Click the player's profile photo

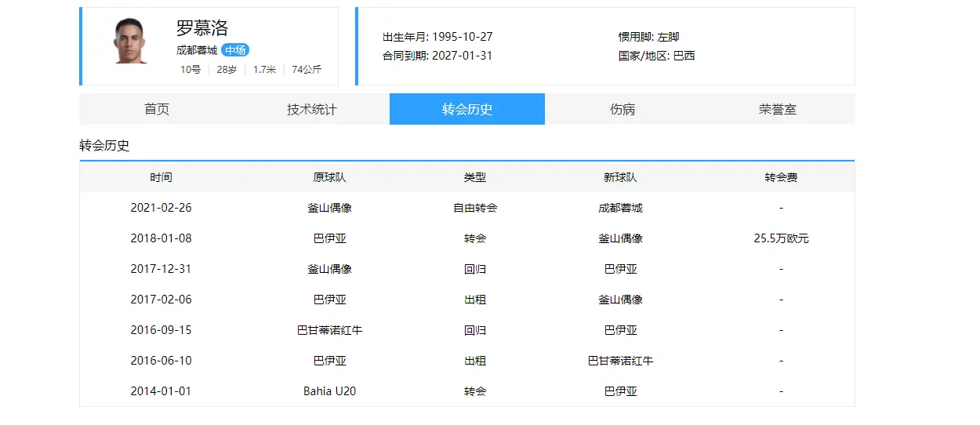coord(130,42)
